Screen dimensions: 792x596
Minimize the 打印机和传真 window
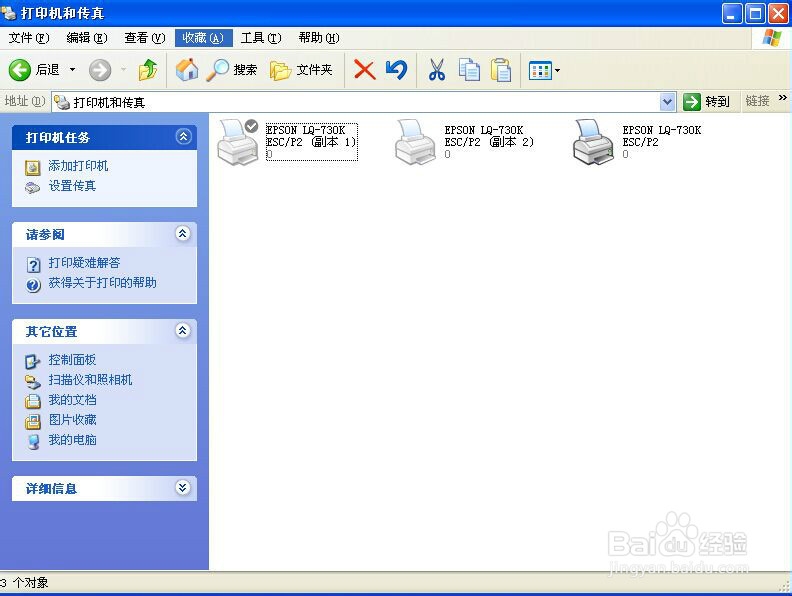pos(732,14)
